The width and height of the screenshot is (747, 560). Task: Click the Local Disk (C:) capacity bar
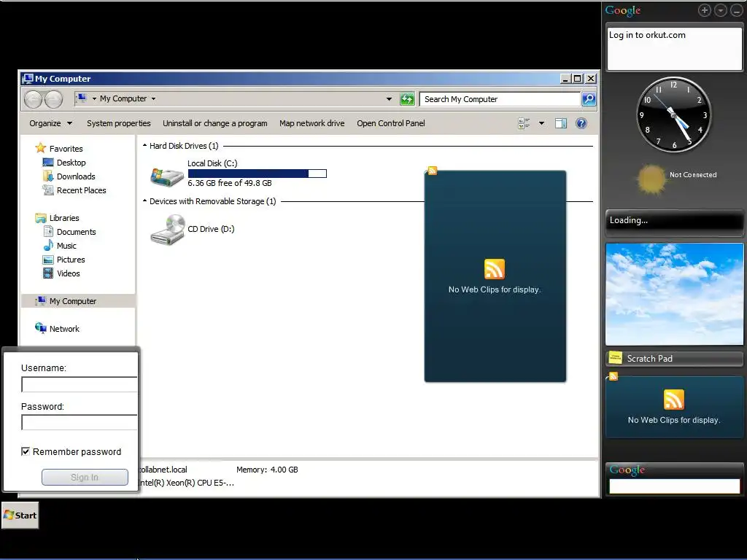tap(258, 174)
